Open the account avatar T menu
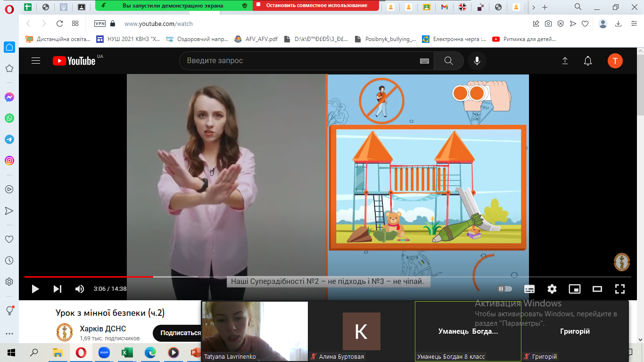This screenshot has height=362, width=644. point(615,61)
